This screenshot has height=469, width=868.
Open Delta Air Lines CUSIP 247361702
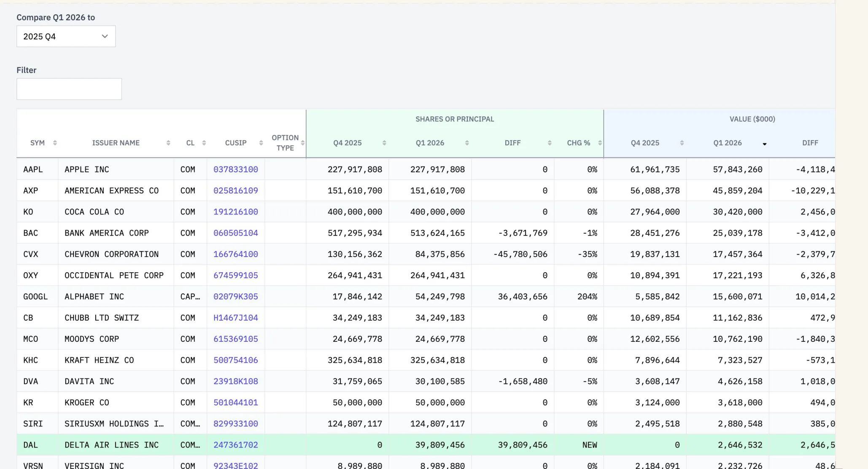point(236,445)
